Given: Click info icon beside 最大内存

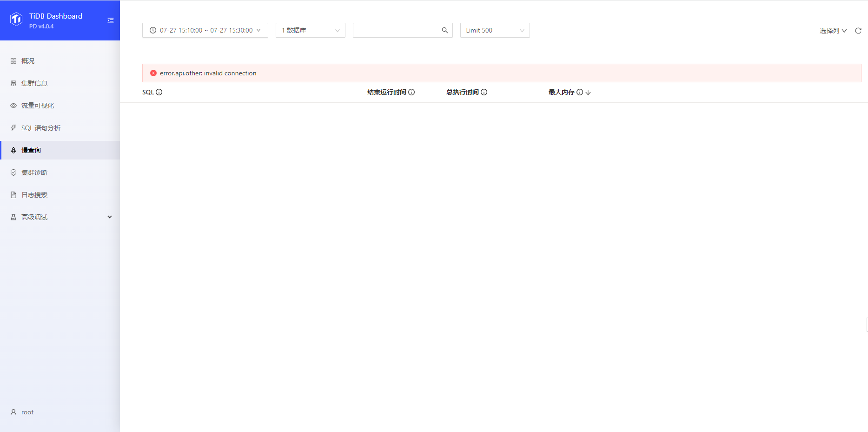Looking at the screenshot, I should pyautogui.click(x=580, y=92).
